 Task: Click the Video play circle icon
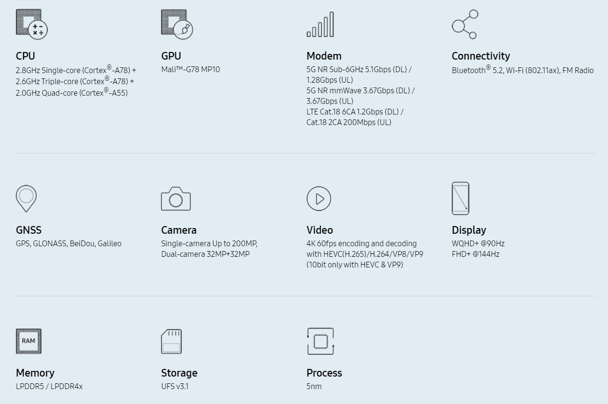point(319,199)
